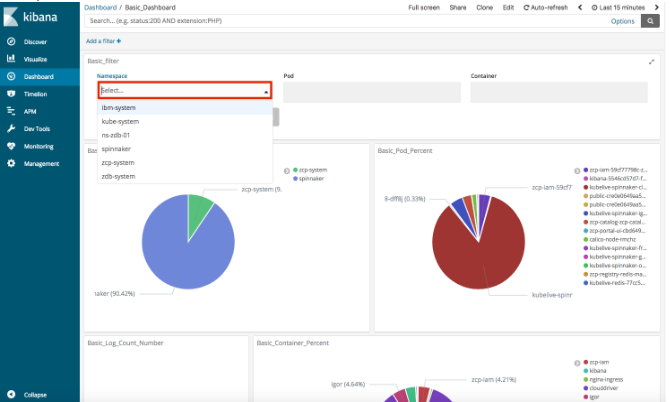This screenshot has width=671, height=402.
Task: Click the Kibana query search field
Action: tap(362, 21)
